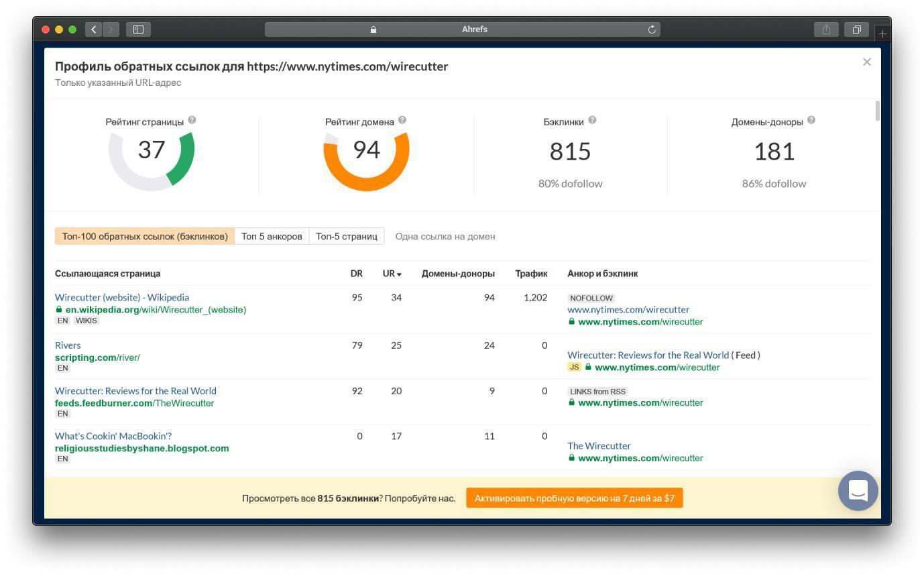Click the dialog vertical scrollbar thumb
Image resolution: width=924 pixels, height=574 pixels.
[878, 111]
